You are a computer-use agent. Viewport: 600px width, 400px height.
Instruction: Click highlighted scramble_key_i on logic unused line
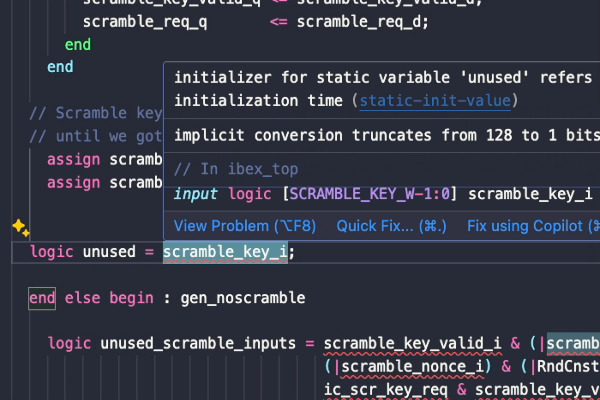click(x=225, y=252)
